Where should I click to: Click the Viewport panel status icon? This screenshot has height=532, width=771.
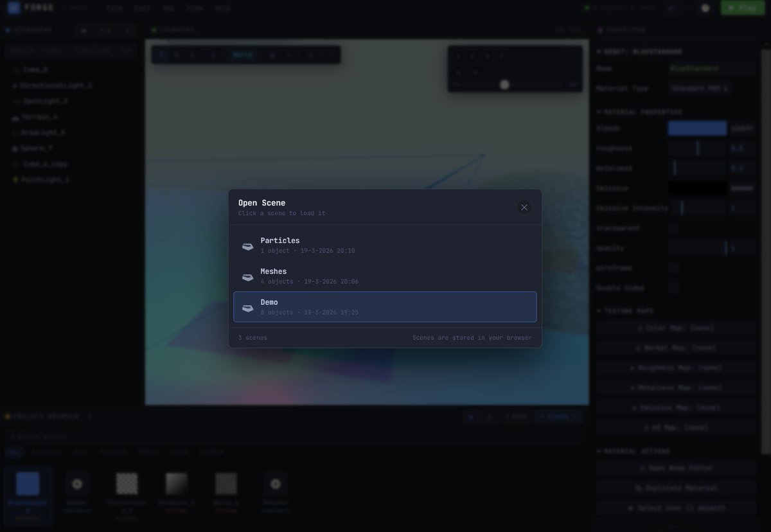click(x=153, y=30)
